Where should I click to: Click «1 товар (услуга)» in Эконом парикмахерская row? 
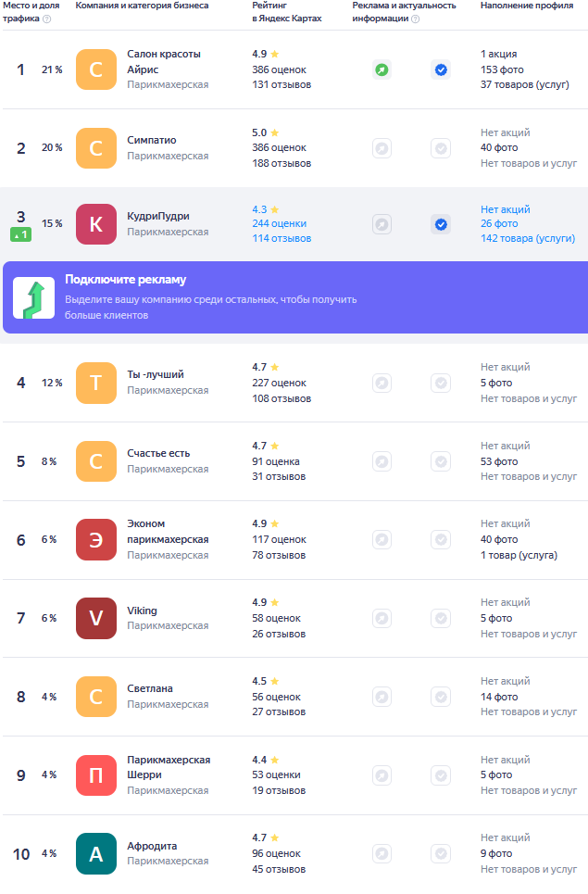pos(519,555)
